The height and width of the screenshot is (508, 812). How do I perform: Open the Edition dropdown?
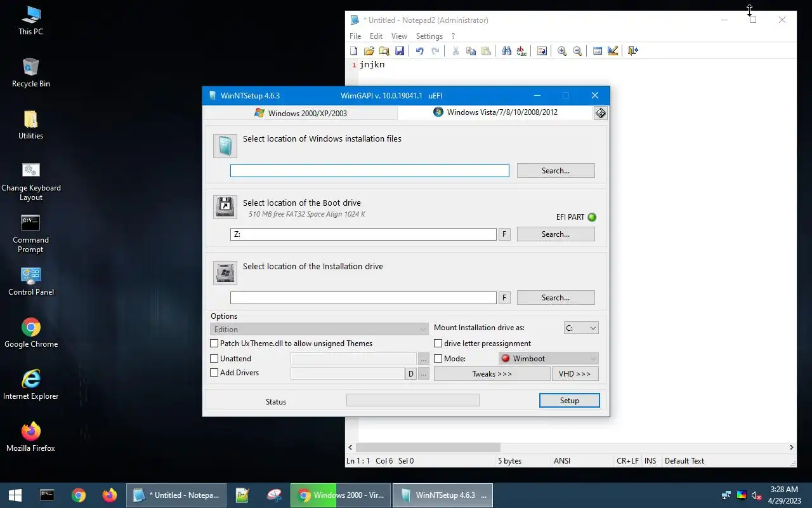pyautogui.click(x=319, y=329)
